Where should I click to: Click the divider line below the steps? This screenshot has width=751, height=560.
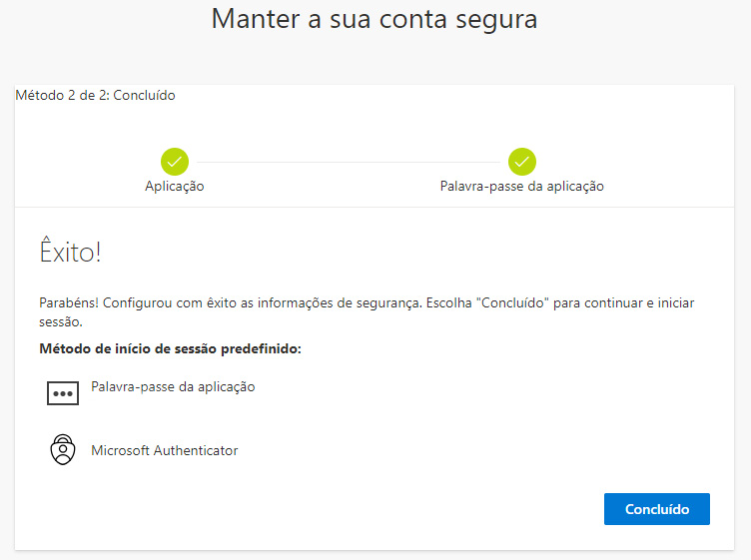point(375,207)
